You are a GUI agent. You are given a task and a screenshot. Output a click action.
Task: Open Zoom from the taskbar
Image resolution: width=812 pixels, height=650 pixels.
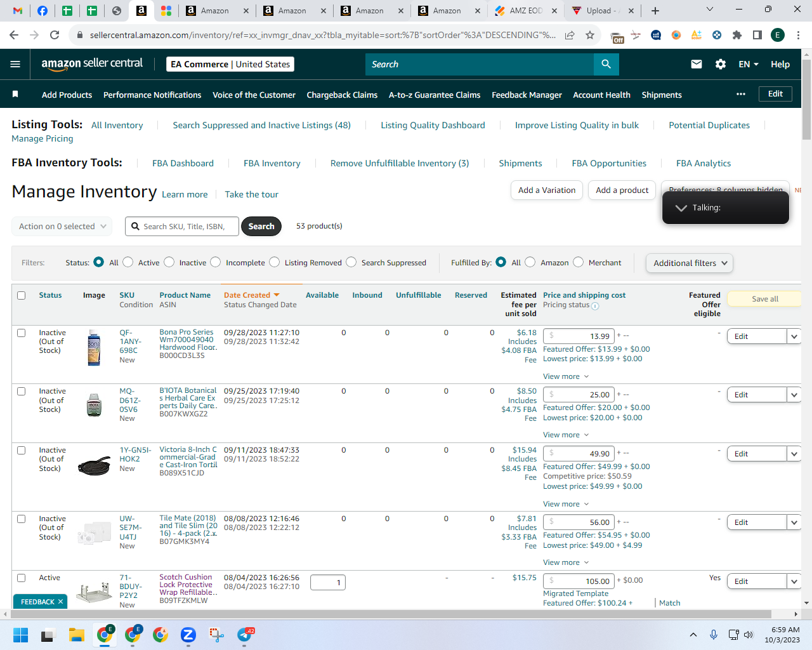[x=188, y=635]
